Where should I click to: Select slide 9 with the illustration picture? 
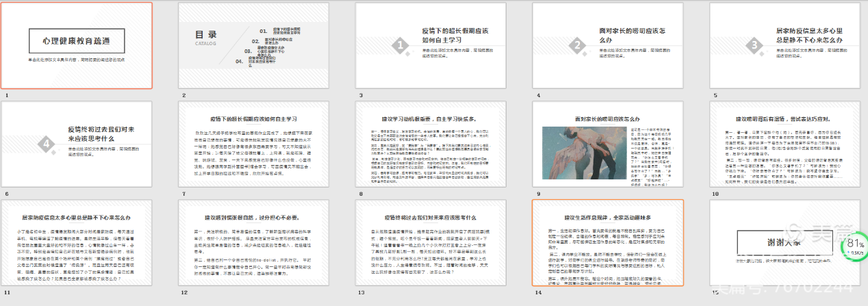[x=608, y=144]
